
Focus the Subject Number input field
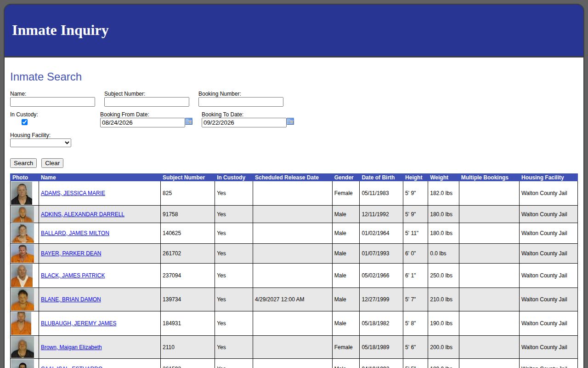(147, 102)
